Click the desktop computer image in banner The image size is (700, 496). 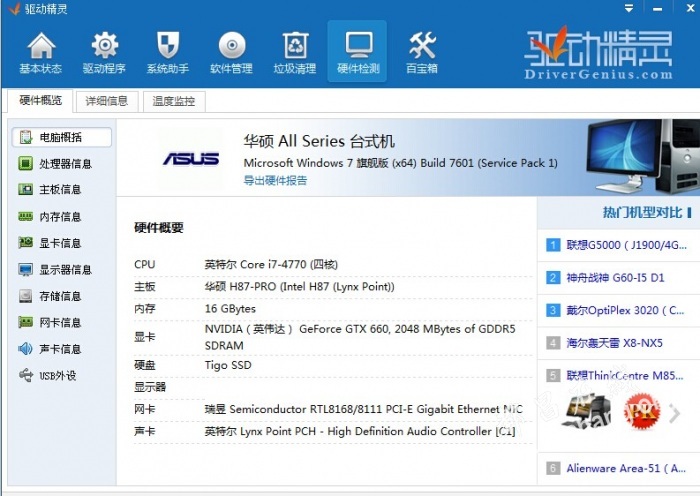642,156
